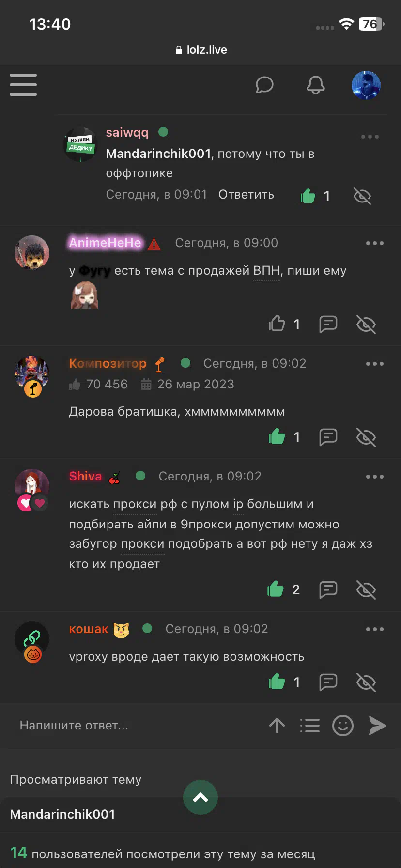
Task: Open the emoji smiley picker
Action: [x=343, y=726]
